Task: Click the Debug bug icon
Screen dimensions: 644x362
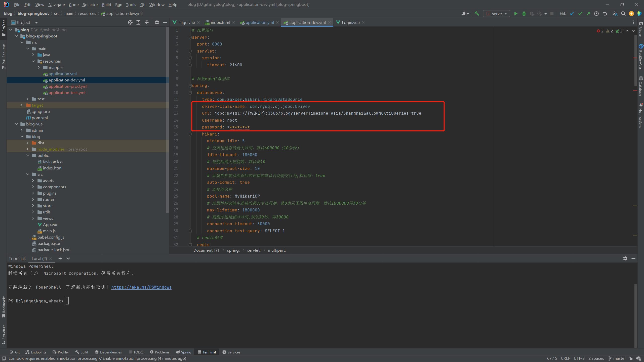Action: pyautogui.click(x=524, y=14)
